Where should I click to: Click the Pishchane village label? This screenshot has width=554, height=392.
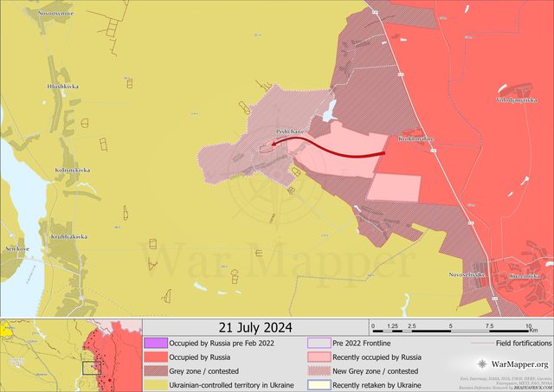point(290,132)
